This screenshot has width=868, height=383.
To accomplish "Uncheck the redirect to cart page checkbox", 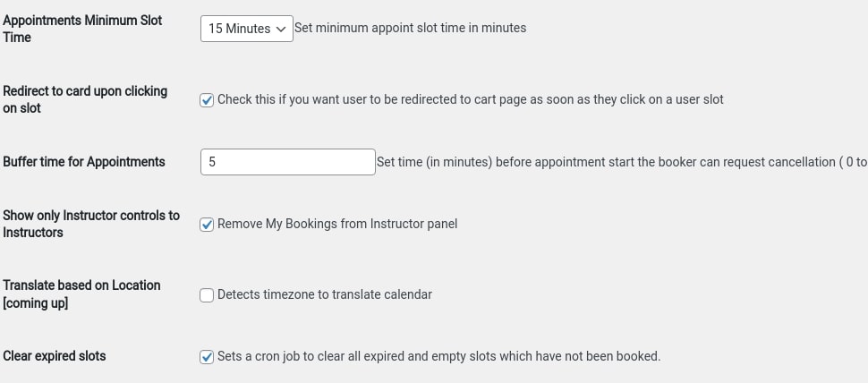I will tap(207, 100).
